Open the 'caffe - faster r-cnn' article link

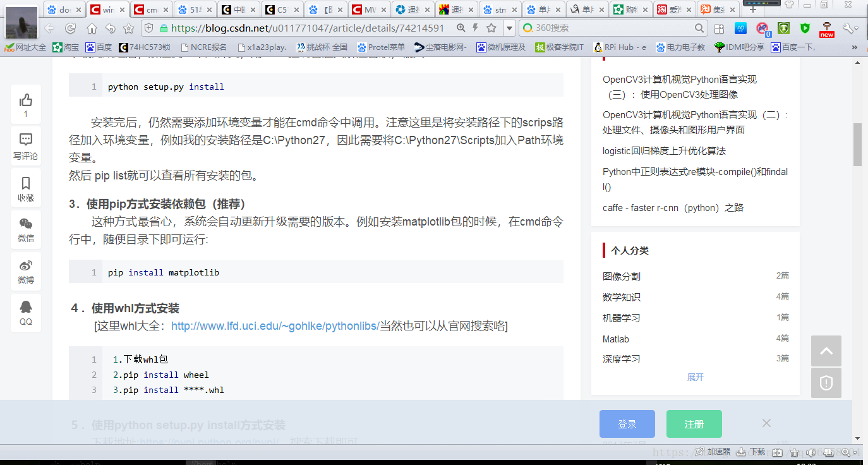(673, 208)
